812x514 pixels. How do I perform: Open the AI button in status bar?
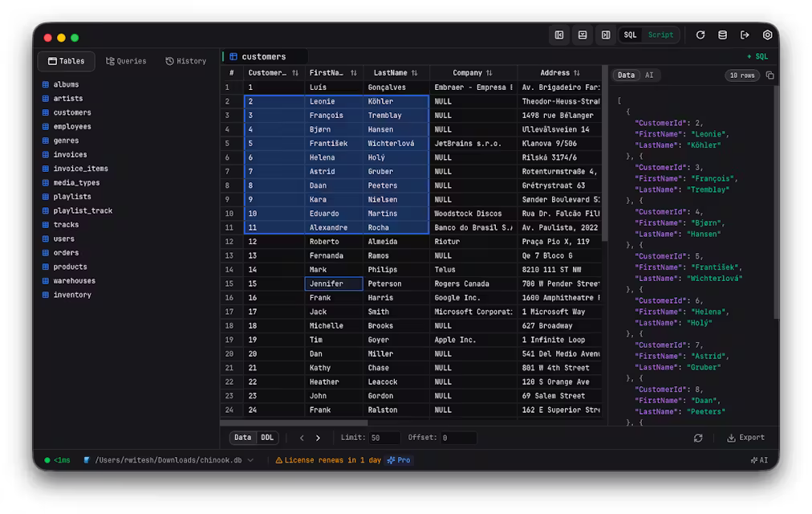(x=759, y=461)
